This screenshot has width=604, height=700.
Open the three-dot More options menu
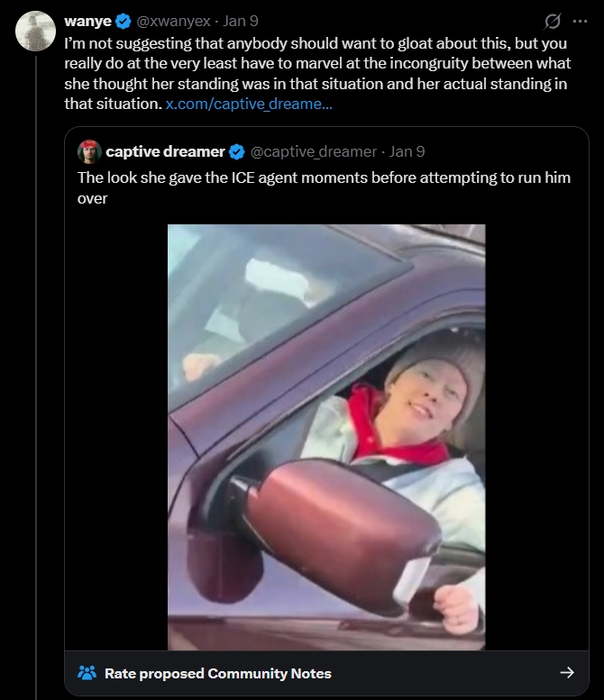580,21
